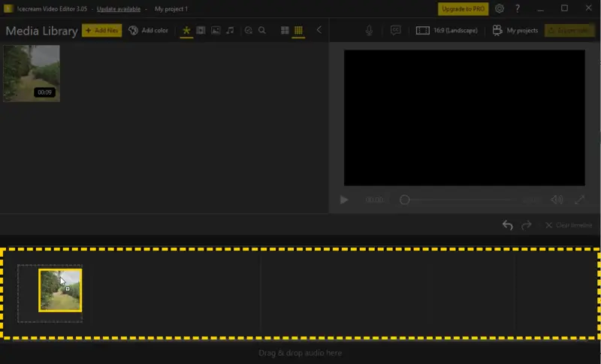Expand the preview to fullscreen
Image resolution: width=601 pixels, height=364 pixels.
pyautogui.click(x=579, y=200)
